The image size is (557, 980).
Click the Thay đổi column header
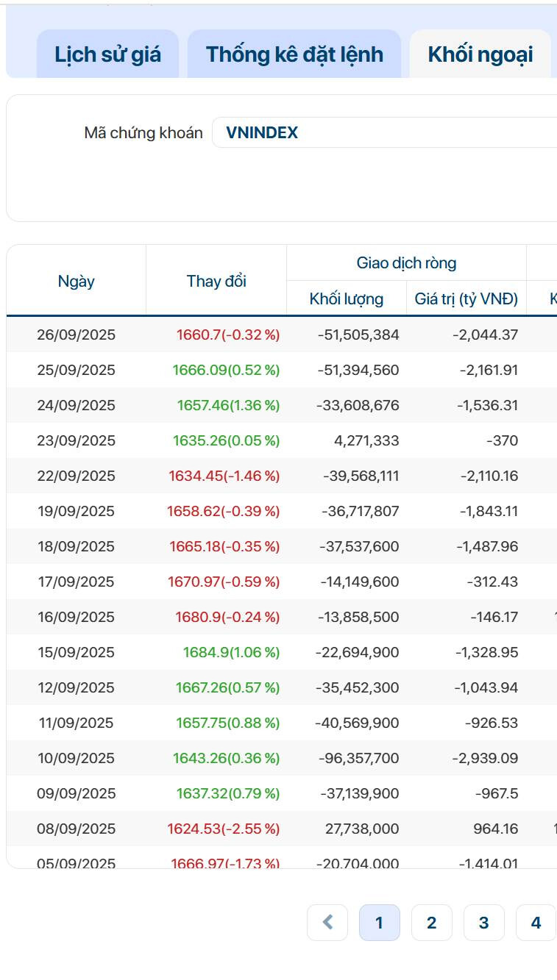click(216, 281)
